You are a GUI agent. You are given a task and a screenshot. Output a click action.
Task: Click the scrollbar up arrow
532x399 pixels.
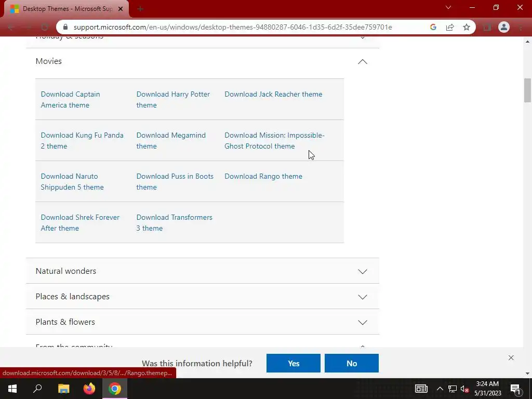click(527, 42)
